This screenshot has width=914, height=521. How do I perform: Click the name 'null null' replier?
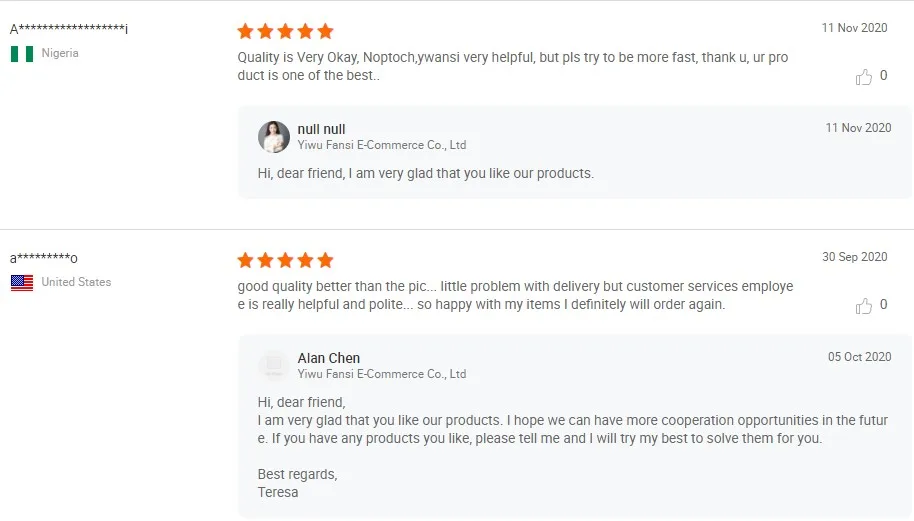point(321,129)
